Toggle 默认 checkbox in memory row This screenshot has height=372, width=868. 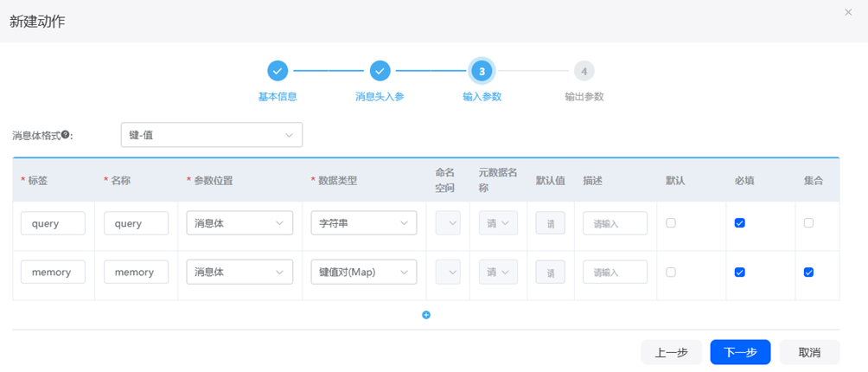pos(671,273)
